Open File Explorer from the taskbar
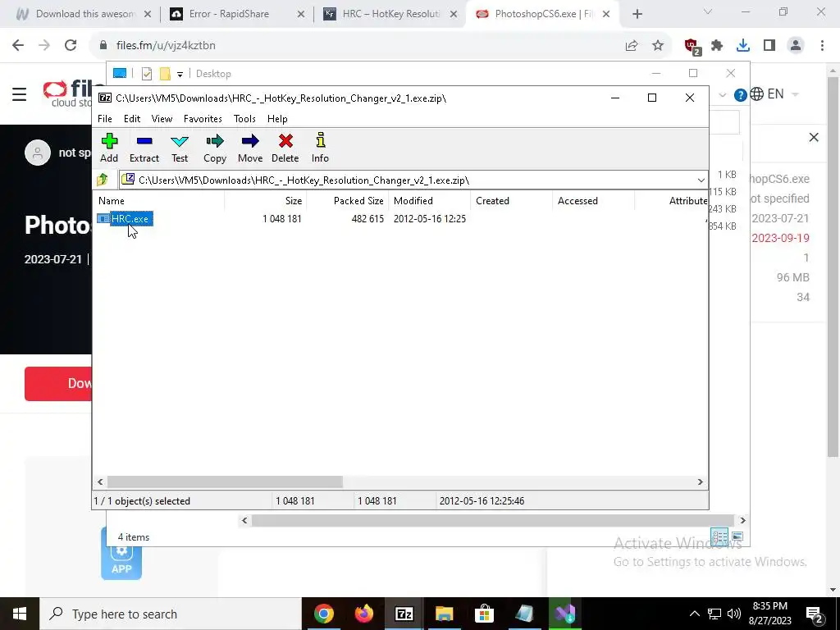This screenshot has height=630, width=840. 444,614
